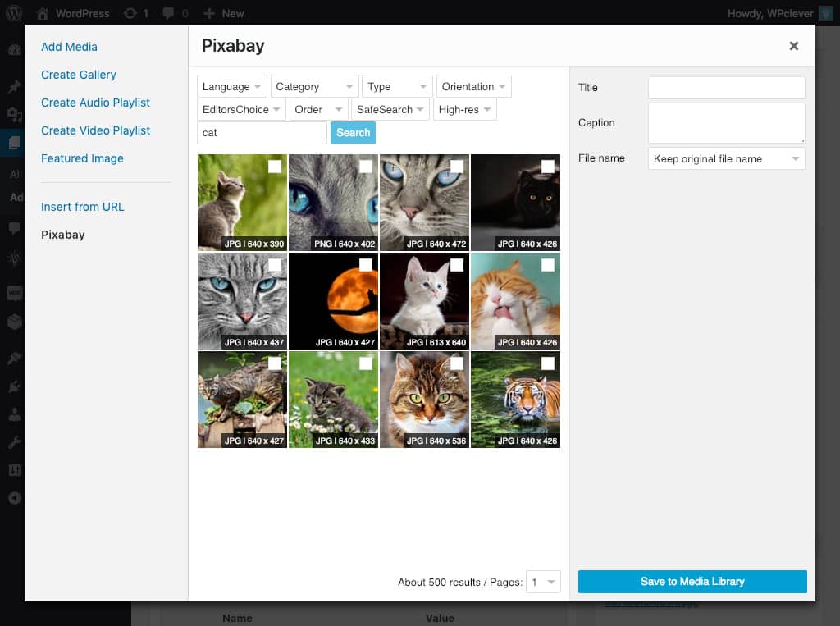Click the WPclever user avatar icon

point(826,13)
